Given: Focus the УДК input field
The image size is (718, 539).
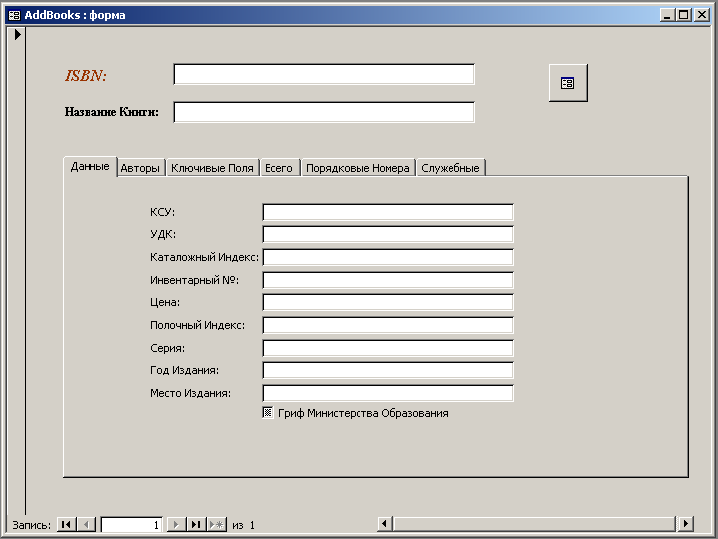Looking at the screenshot, I should (387, 235).
